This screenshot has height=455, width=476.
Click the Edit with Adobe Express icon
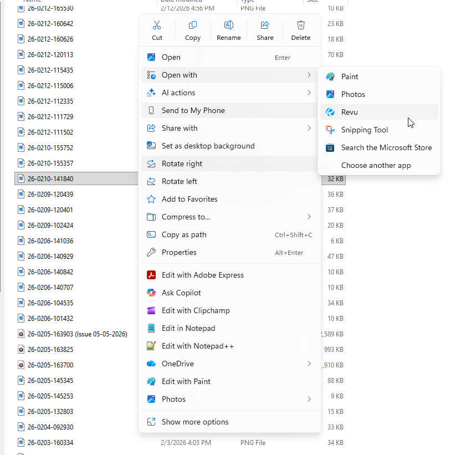151,275
